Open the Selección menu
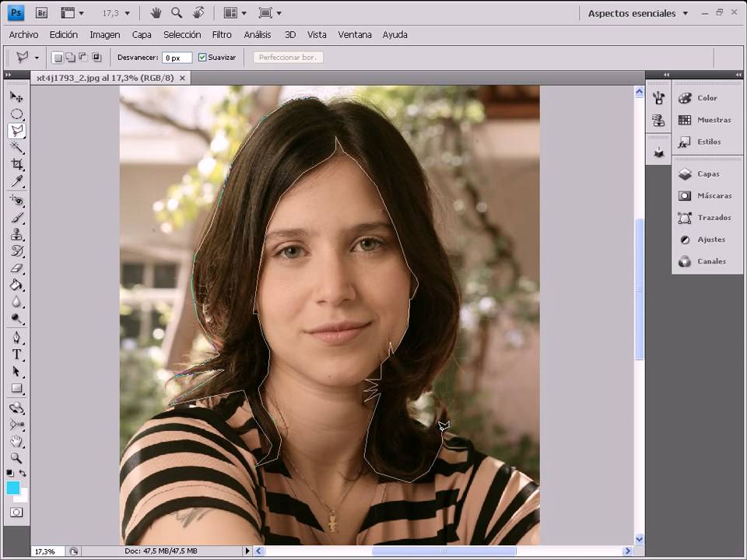This screenshot has width=747, height=560. 182,35
